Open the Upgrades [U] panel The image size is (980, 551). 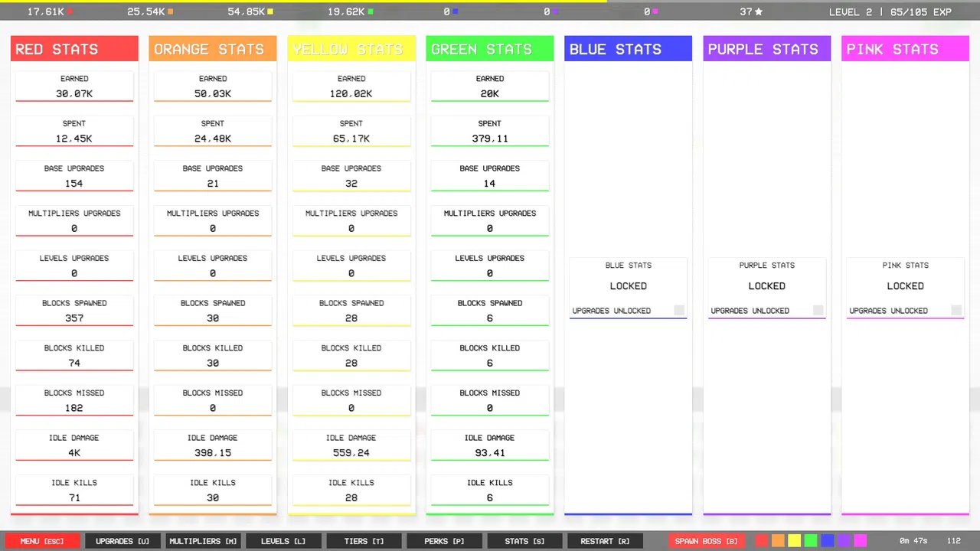click(122, 541)
